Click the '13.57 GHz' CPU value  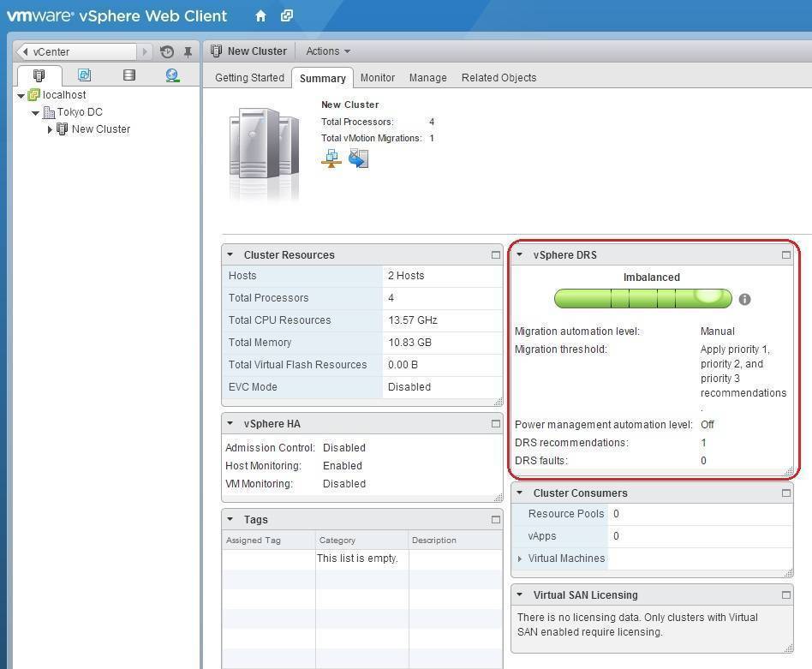click(413, 320)
